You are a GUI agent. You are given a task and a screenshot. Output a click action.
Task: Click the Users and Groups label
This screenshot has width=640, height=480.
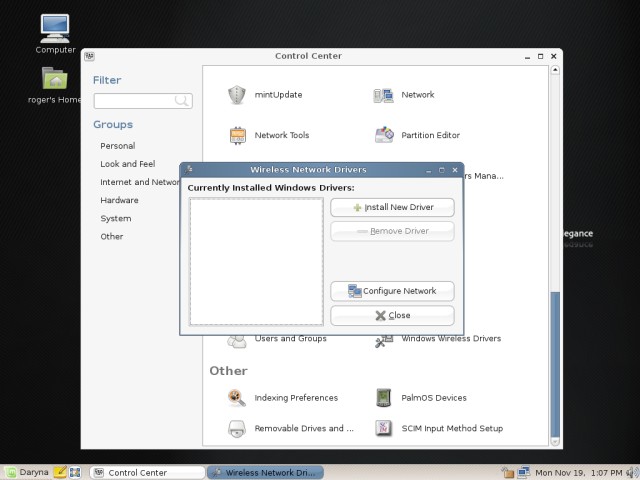[x=291, y=338]
